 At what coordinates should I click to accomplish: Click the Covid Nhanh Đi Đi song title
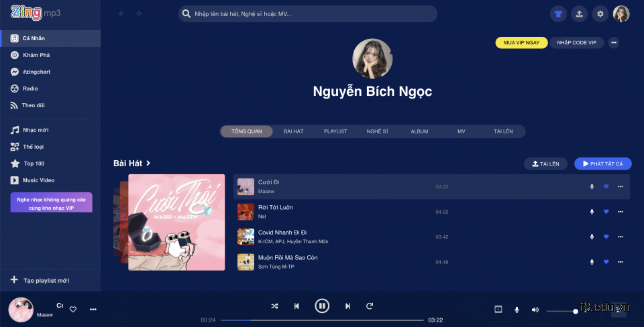(282, 233)
